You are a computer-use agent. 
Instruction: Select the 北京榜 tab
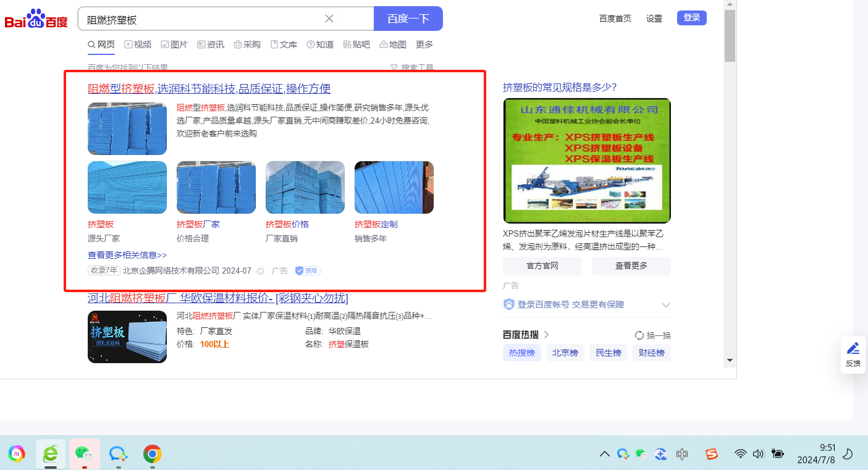pos(565,353)
